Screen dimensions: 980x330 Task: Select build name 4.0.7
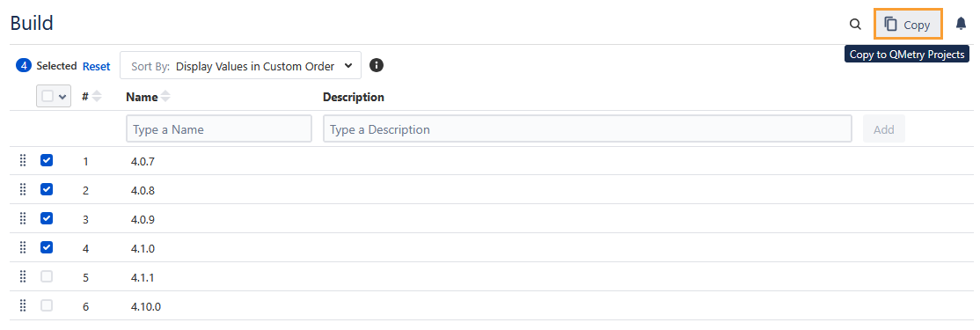[143, 162]
